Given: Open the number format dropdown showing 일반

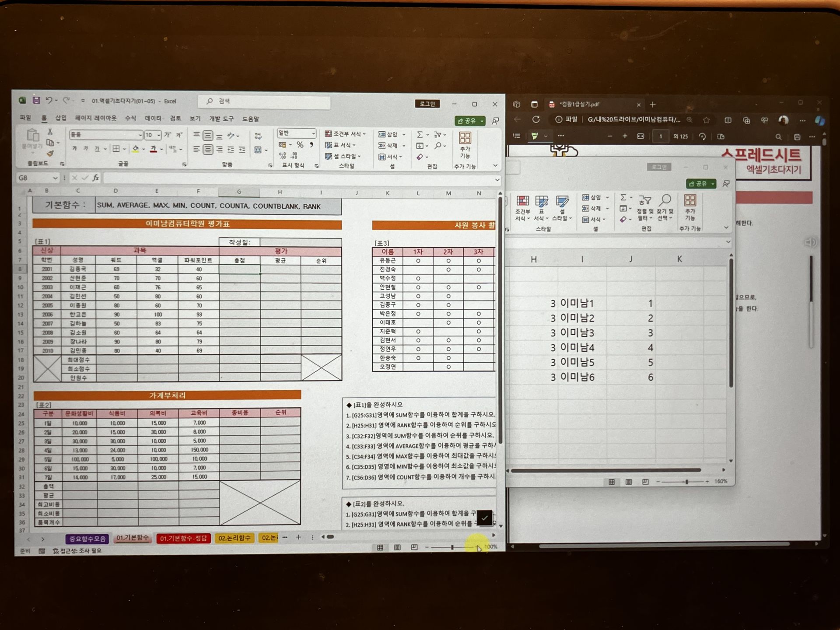Looking at the screenshot, I should pyautogui.click(x=313, y=133).
